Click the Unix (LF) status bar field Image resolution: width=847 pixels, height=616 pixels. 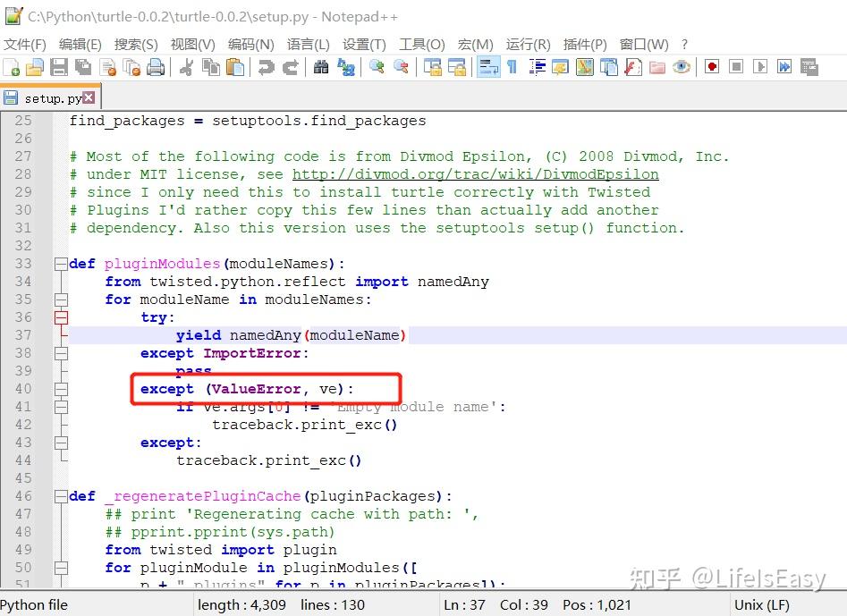click(x=762, y=605)
